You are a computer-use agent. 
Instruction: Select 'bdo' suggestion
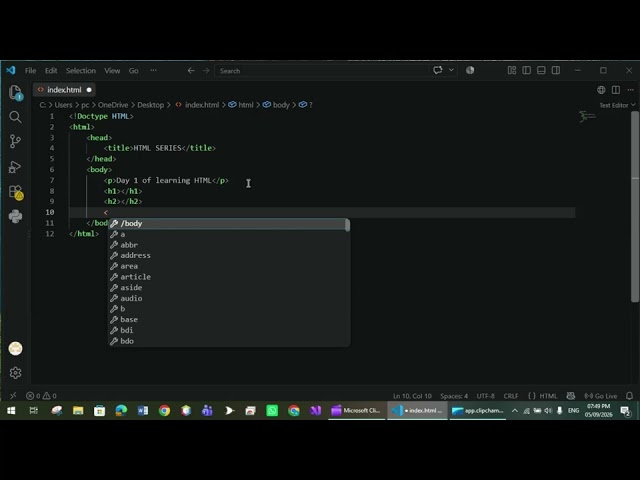pyautogui.click(x=227, y=341)
